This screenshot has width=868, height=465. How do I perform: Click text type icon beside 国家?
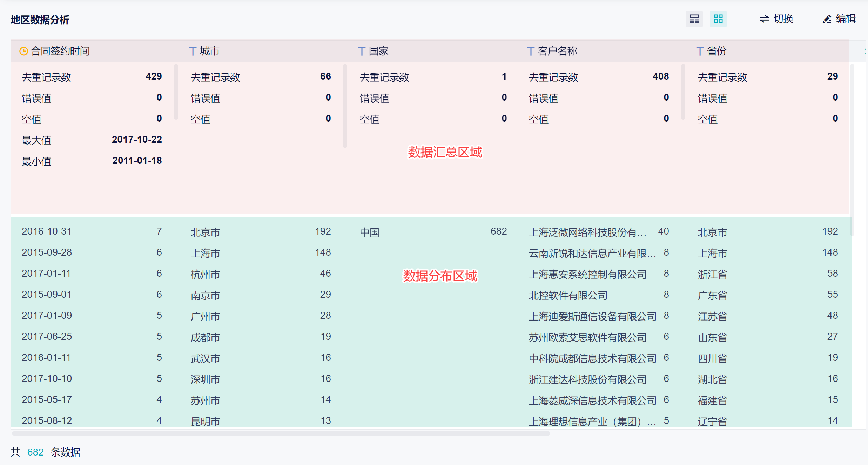pos(362,52)
